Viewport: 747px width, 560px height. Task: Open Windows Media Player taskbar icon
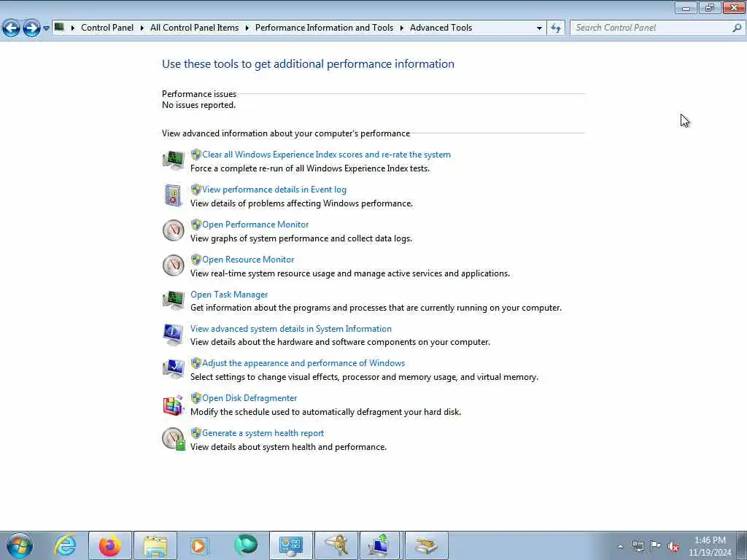(199, 545)
